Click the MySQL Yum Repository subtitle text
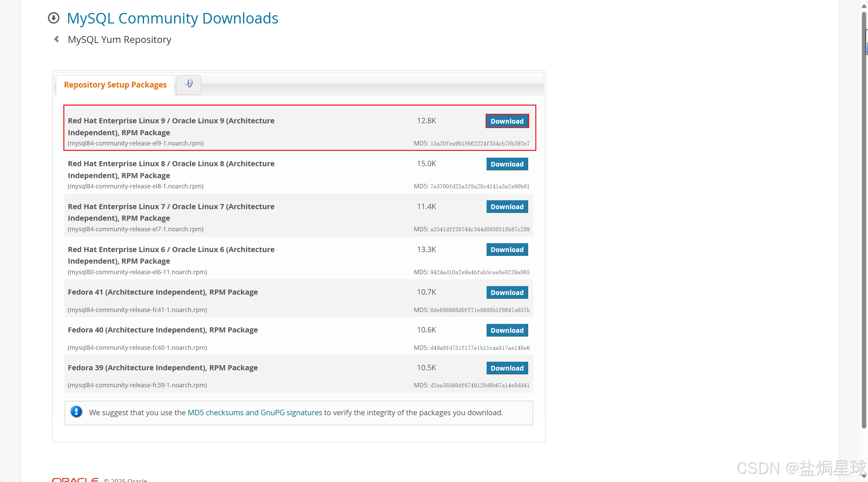 (x=119, y=40)
